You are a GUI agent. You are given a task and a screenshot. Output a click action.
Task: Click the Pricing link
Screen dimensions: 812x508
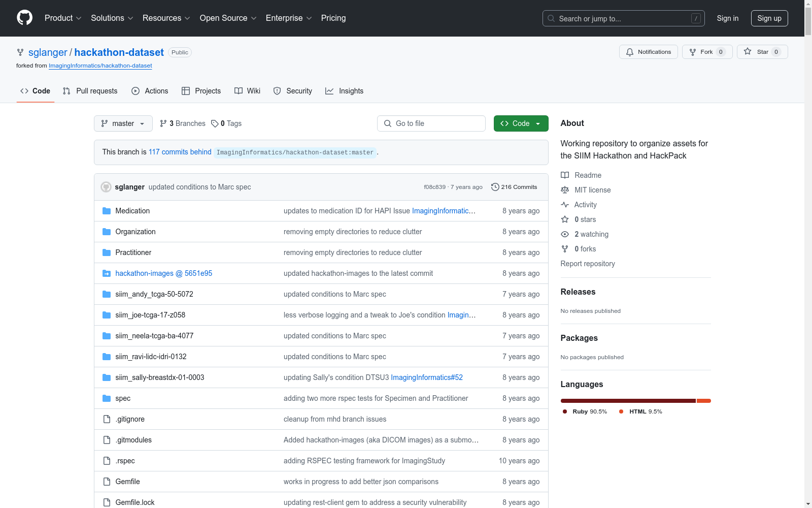(x=333, y=18)
